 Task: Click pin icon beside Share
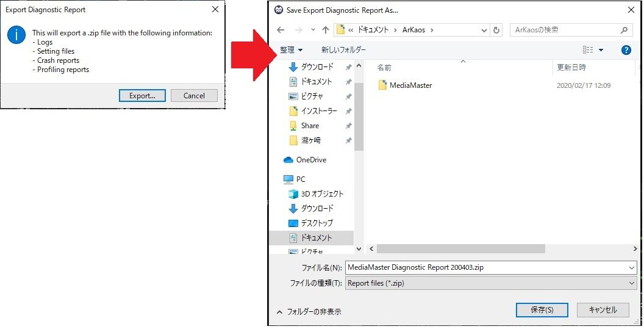tap(348, 126)
